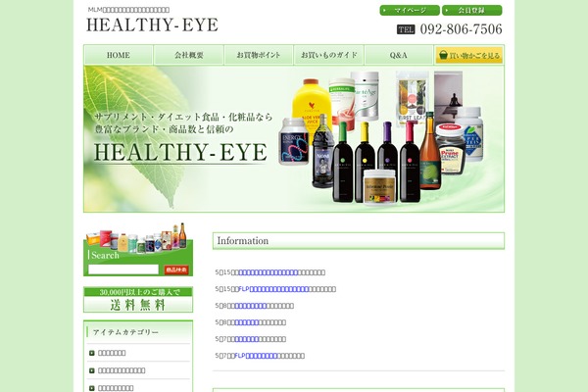The width and height of the screenshot is (588, 392).
Task: Open the first 5月7日 information link
Action: tap(247, 339)
